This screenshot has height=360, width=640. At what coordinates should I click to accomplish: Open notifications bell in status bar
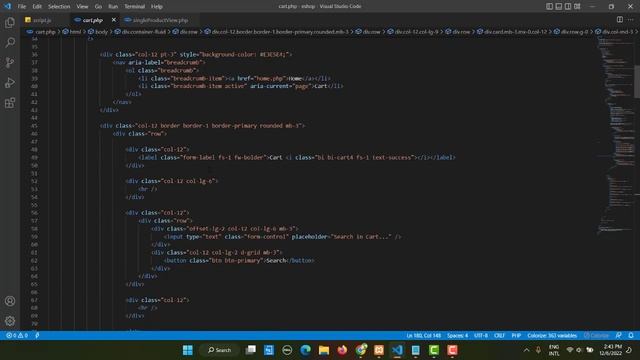tap(631, 335)
